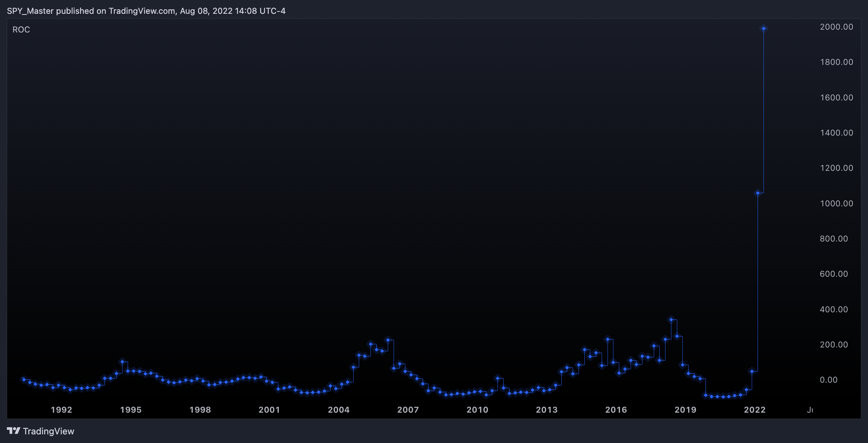Select the data point near 1000 level
Screen dimensions: 868x443
[x=758, y=193]
